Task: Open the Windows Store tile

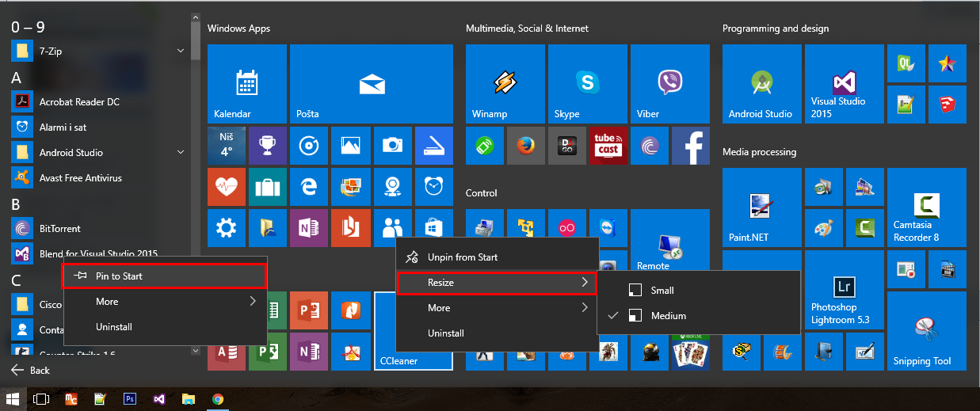Action: [x=433, y=228]
